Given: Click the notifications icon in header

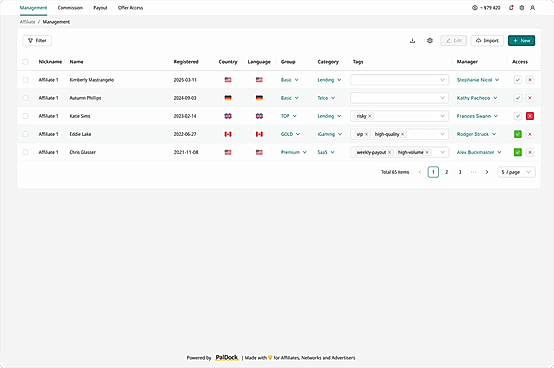Looking at the screenshot, I should (511, 8).
